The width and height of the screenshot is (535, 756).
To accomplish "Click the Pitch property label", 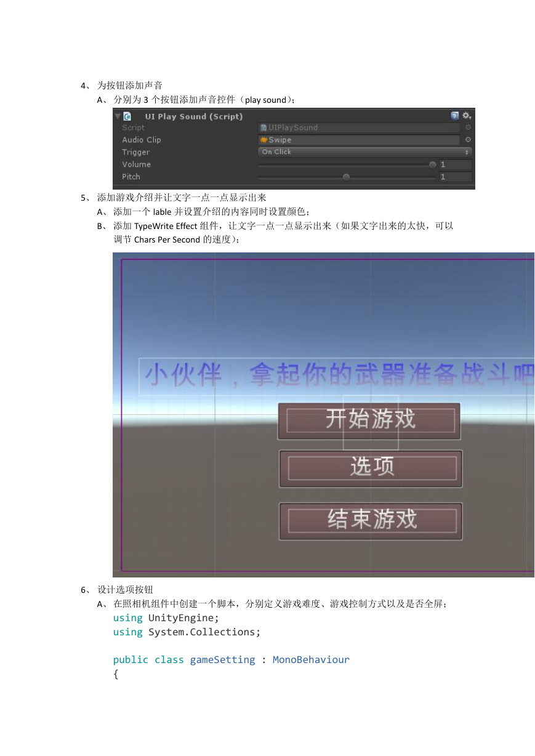I will coord(131,177).
